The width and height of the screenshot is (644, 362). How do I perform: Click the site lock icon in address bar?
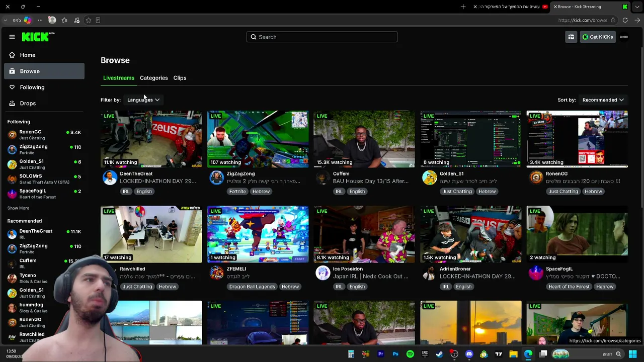613,20
